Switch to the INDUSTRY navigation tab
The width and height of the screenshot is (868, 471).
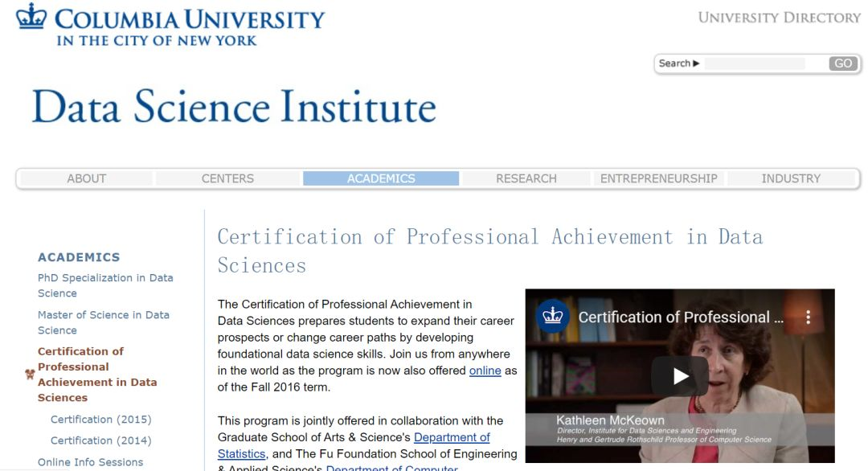click(791, 178)
